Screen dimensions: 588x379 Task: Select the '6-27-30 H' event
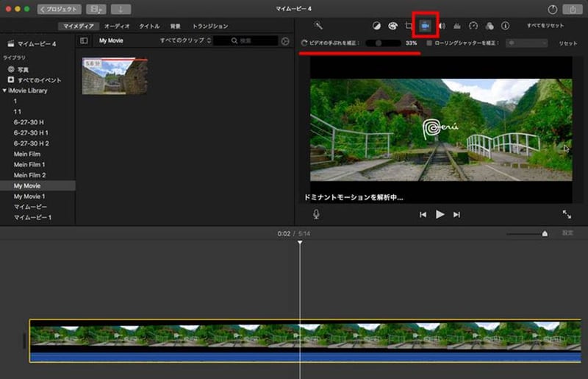point(29,122)
